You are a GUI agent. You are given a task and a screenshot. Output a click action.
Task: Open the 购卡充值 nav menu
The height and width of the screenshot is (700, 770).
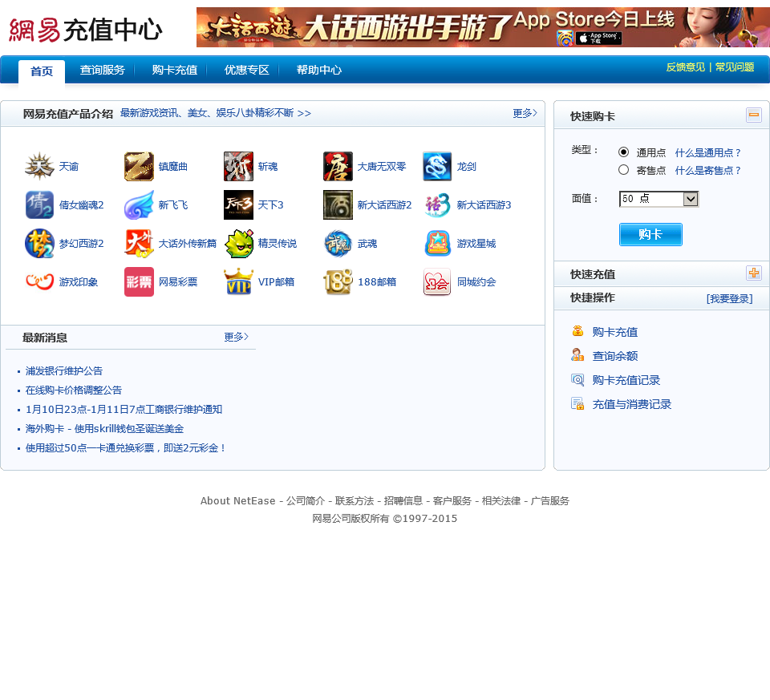coord(174,71)
